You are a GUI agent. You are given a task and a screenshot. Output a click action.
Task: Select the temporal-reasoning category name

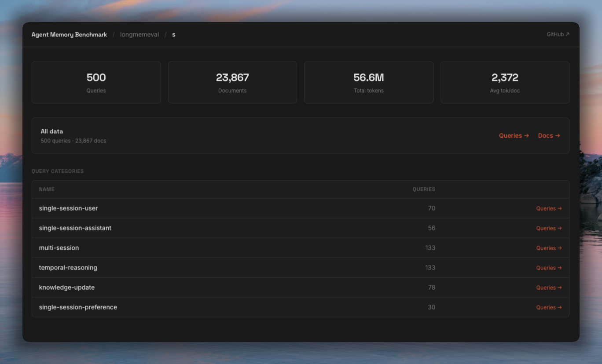pyautogui.click(x=68, y=268)
